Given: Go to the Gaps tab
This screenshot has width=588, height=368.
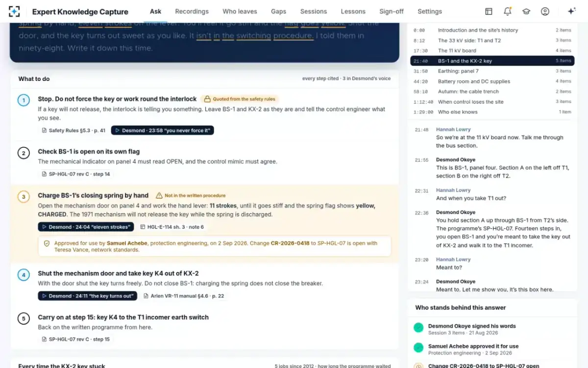Looking at the screenshot, I should [279, 11].
